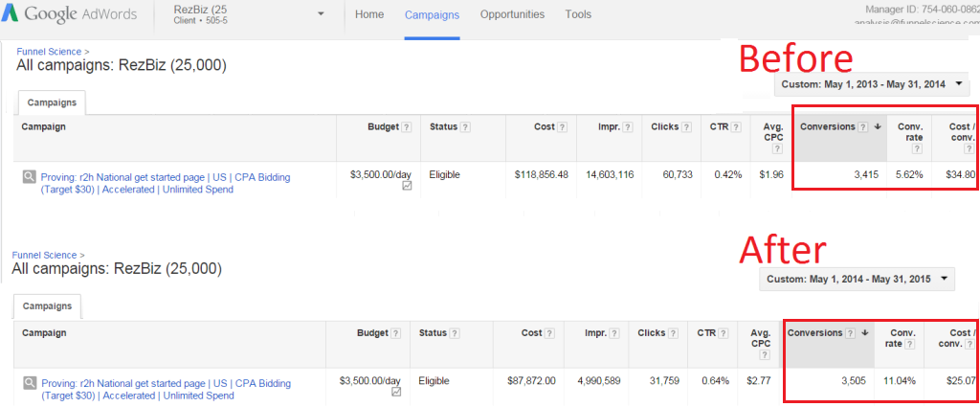Select the Avg. CPC value $2.77
The image size is (980, 407).
pos(759,381)
